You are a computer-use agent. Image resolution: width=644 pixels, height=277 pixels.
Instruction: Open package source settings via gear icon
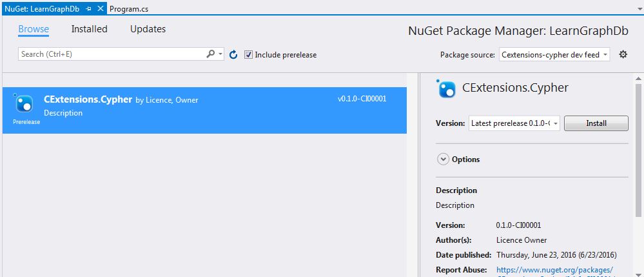coord(623,54)
